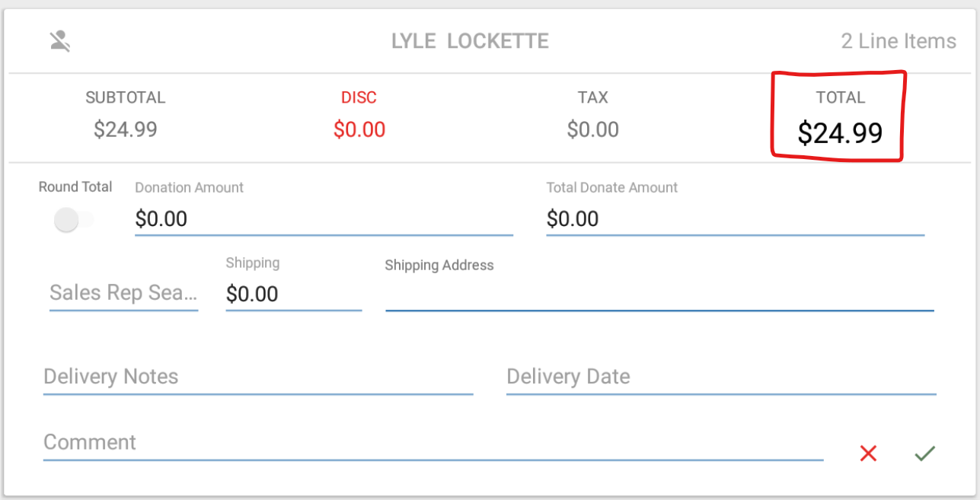Click the Round Total label
980x500 pixels.
(75, 187)
